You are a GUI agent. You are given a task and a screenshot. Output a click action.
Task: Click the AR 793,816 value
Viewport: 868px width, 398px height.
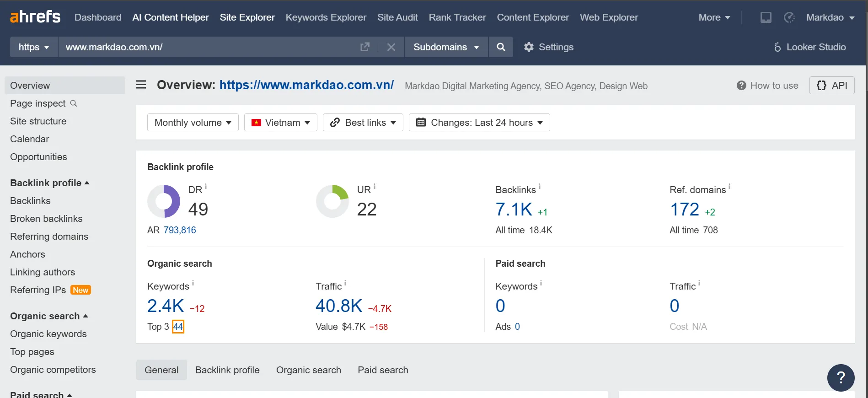pyautogui.click(x=180, y=230)
